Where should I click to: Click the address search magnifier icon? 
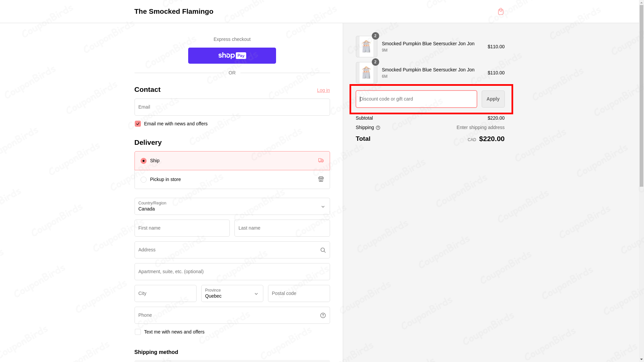pos(323,250)
